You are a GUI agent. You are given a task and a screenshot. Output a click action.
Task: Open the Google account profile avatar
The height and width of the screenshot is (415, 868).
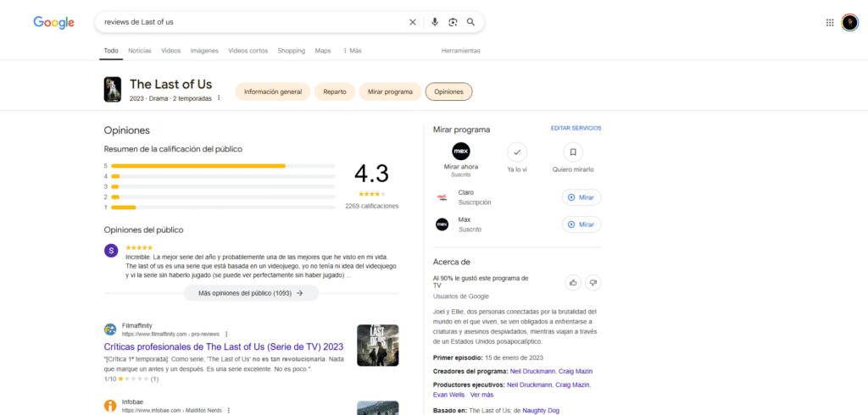pyautogui.click(x=849, y=23)
